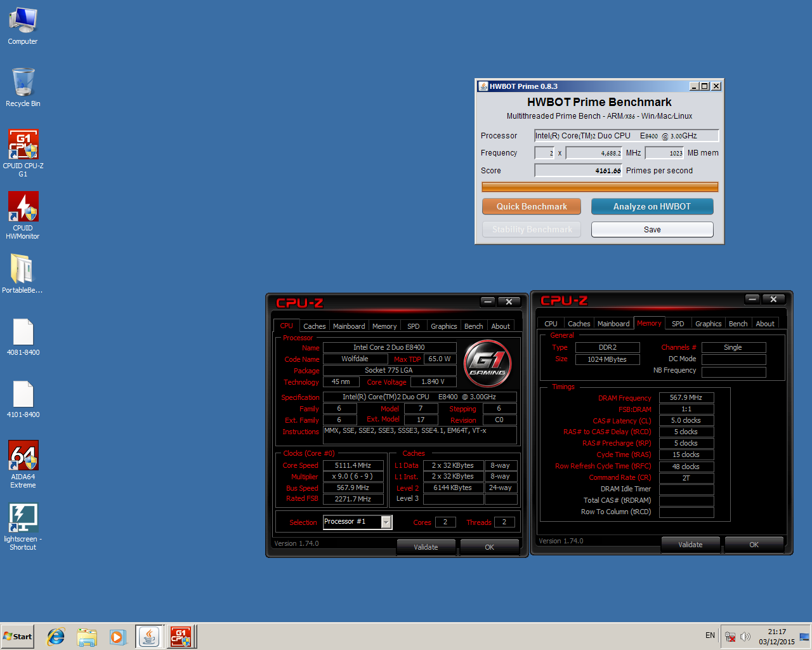The height and width of the screenshot is (650, 812).
Task: Click the Core Speed value 5111.4 MHz
Action: [x=353, y=465]
